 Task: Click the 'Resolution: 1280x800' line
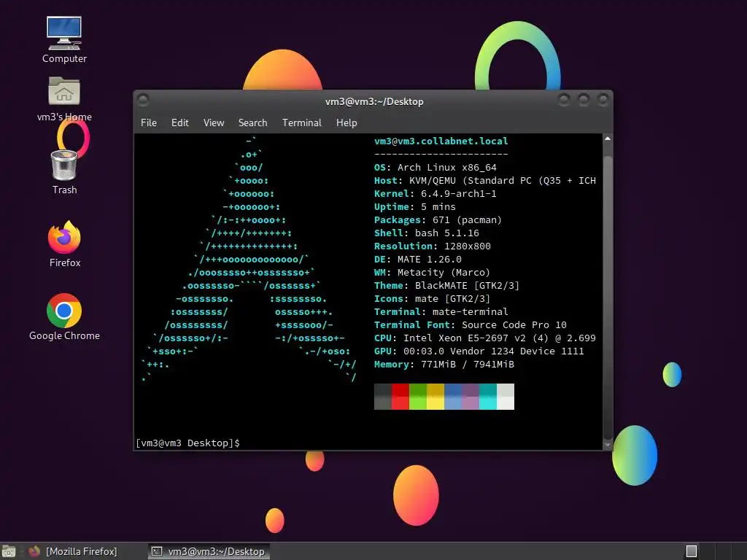click(432, 246)
